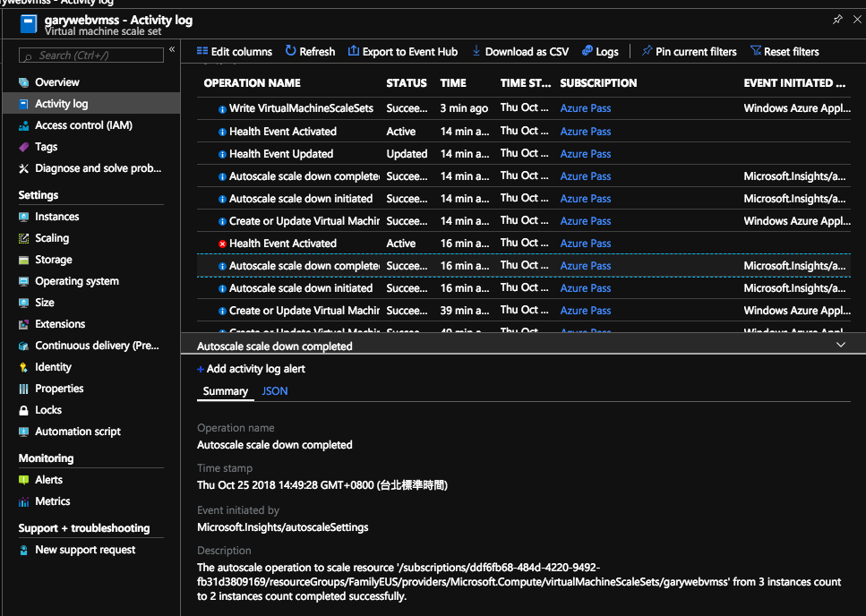The width and height of the screenshot is (866, 616).
Task: Click the Continuous delivery icon
Action: (x=24, y=346)
